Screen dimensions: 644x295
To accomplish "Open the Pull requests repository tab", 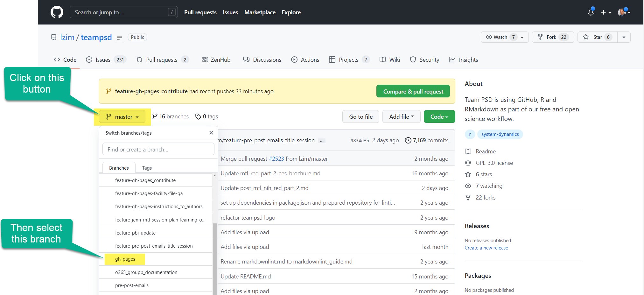I will [163, 60].
